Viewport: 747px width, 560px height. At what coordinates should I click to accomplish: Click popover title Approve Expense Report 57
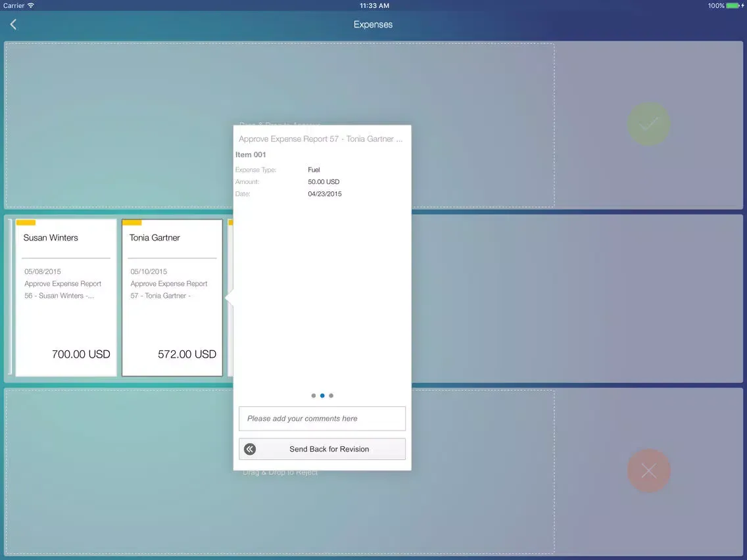tap(320, 139)
